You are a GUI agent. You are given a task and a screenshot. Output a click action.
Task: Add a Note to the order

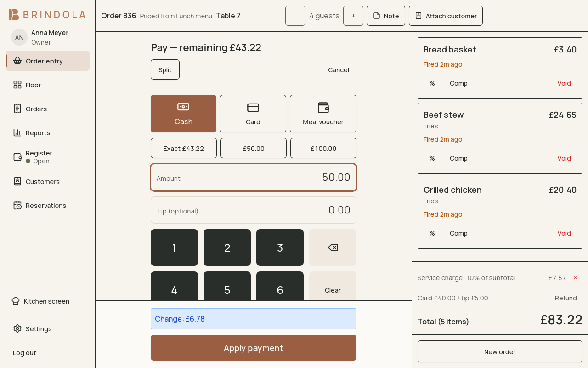tap(386, 16)
